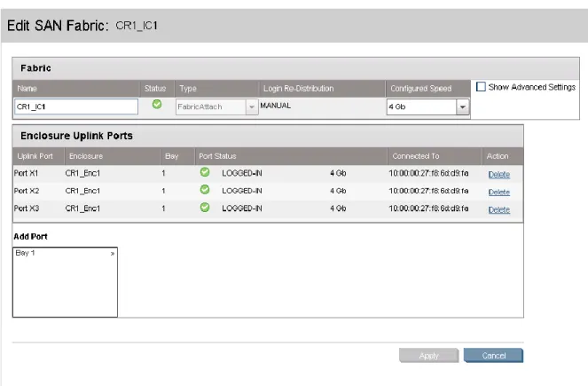Select the Port X1 row label
This screenshot has height=386, width=588.
27,173
